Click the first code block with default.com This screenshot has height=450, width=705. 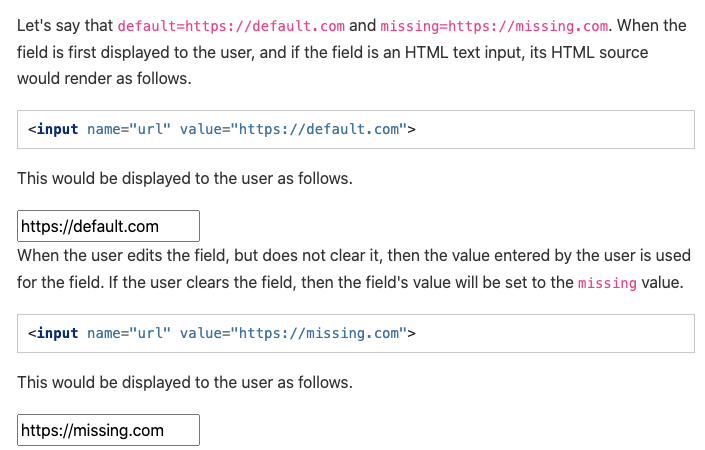pyautogui.click(x=356, y=129)
